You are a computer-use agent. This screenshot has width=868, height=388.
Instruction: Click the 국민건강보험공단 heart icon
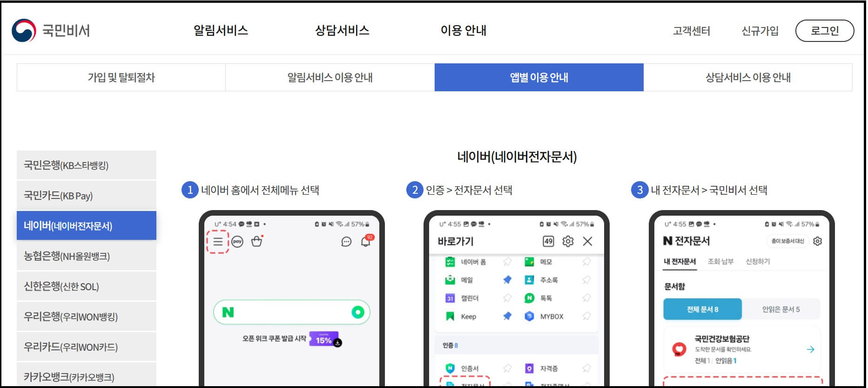680,349
